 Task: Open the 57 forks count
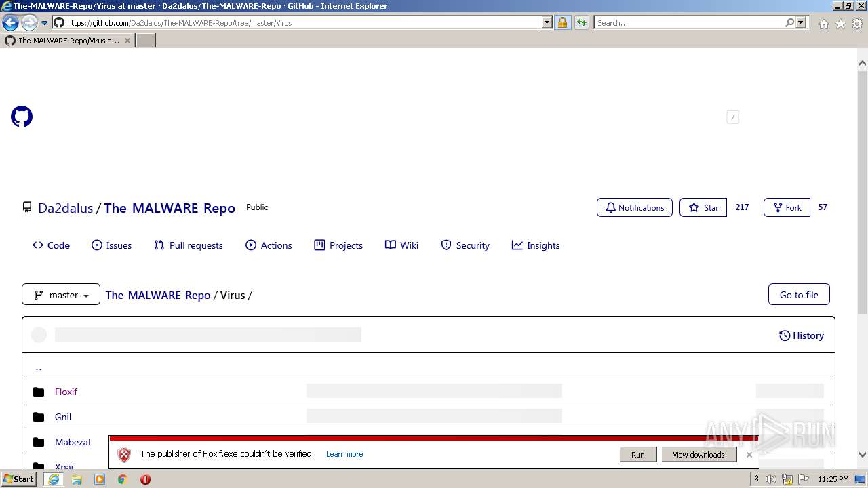823,207
